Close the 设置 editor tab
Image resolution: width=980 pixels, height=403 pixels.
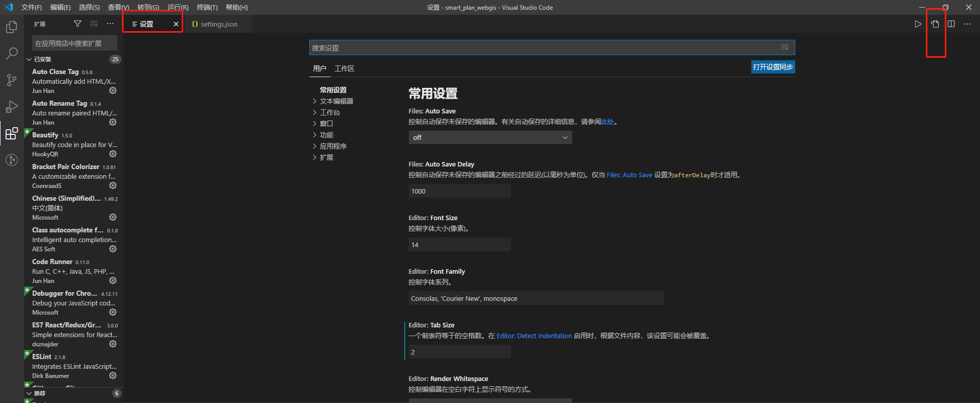176,24
